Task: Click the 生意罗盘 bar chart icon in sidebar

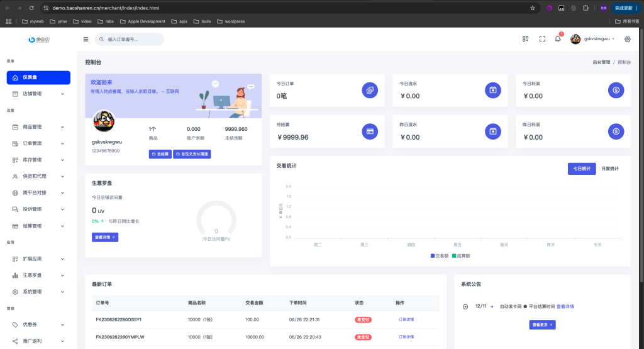Action: pyautogui.click(x=15, y=275)
